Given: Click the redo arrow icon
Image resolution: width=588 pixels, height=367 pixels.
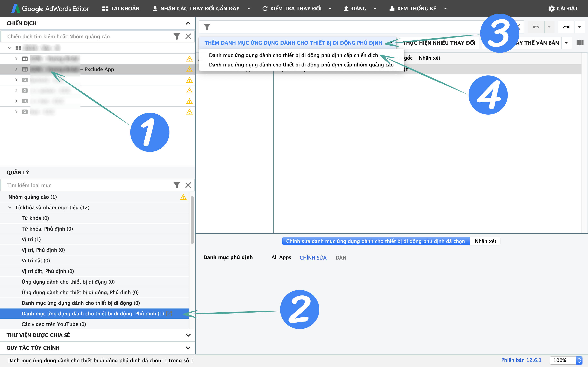Looking at the screenshot, I should 566,27.
